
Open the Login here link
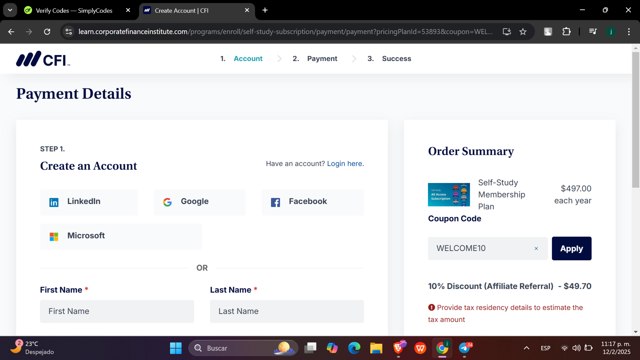pyautogui.click(x=345, y=163)
